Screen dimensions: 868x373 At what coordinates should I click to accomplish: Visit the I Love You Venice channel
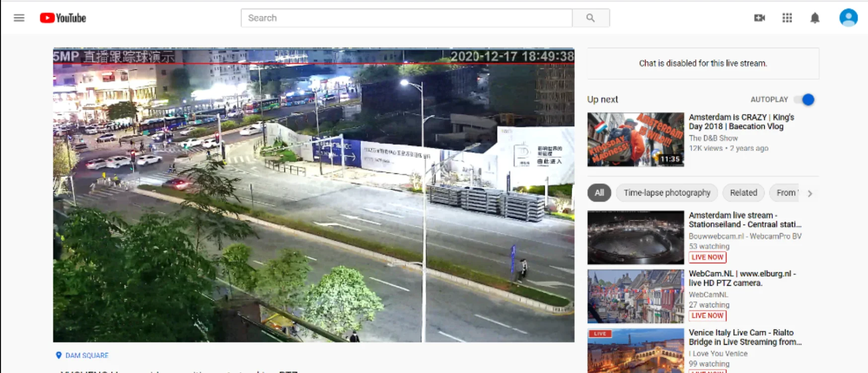[x=718, y=354]
